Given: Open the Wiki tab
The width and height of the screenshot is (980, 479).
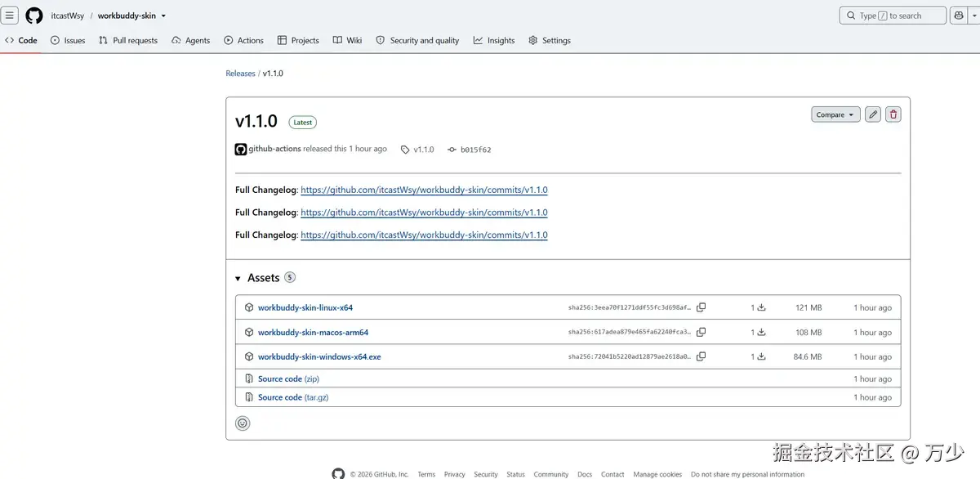Looking at the screenshot, I should [x=347, y=40].
